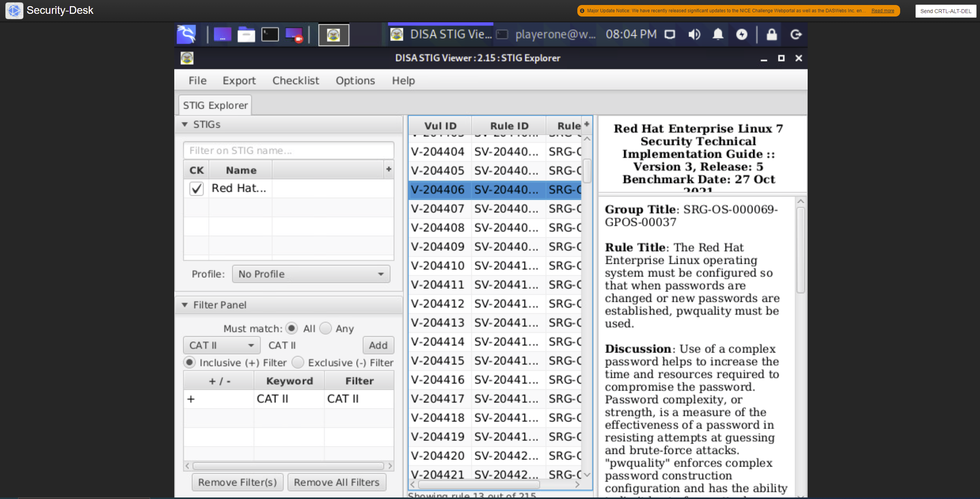Collapse the Filter Panel section

(185, 305)
